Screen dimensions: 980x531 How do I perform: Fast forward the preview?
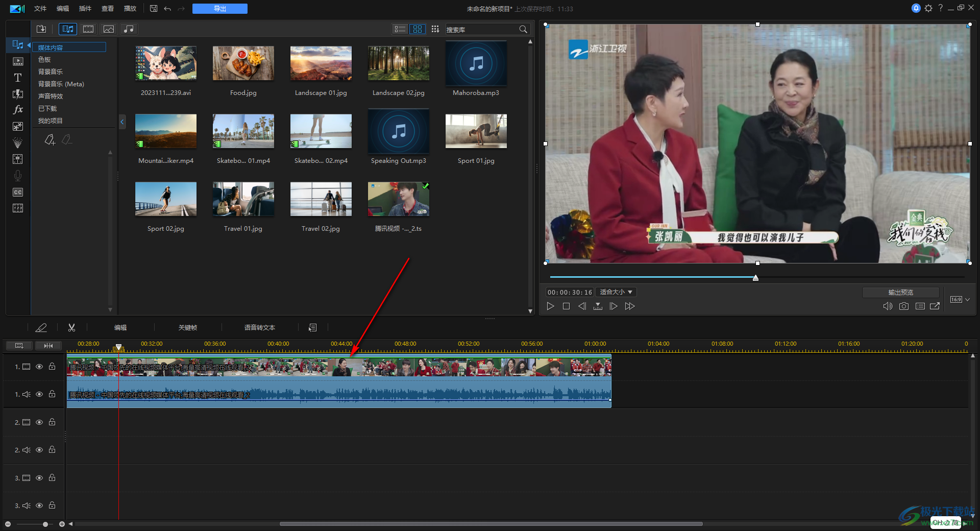tap(630, 306)
